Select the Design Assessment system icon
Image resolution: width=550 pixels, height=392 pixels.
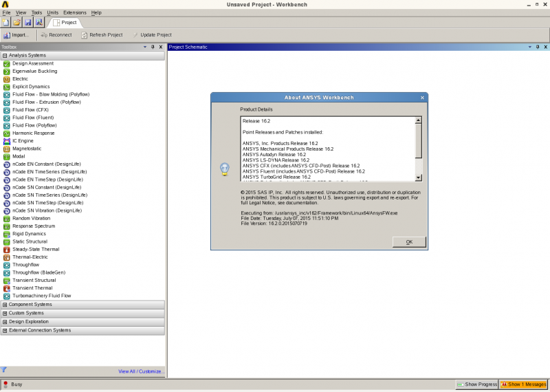click(x=7, y=64)
